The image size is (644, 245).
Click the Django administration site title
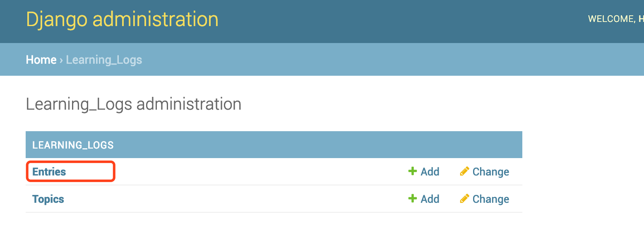point(122,19)
